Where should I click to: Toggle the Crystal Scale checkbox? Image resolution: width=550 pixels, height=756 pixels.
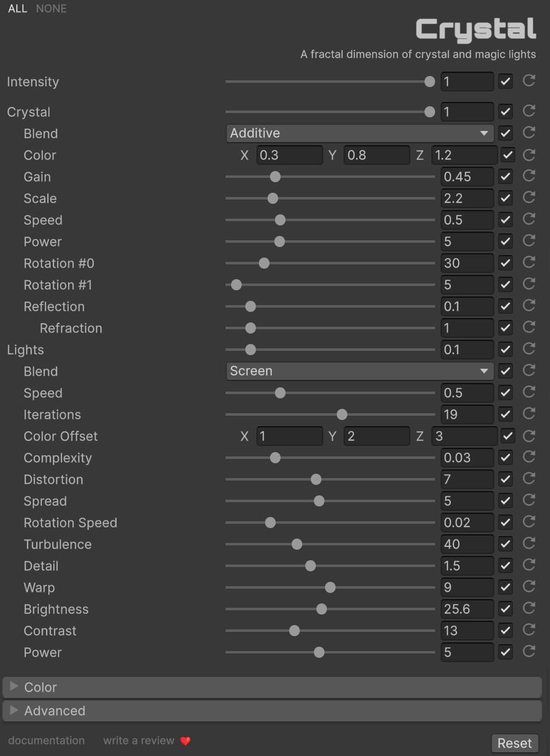tap(506, 198)
